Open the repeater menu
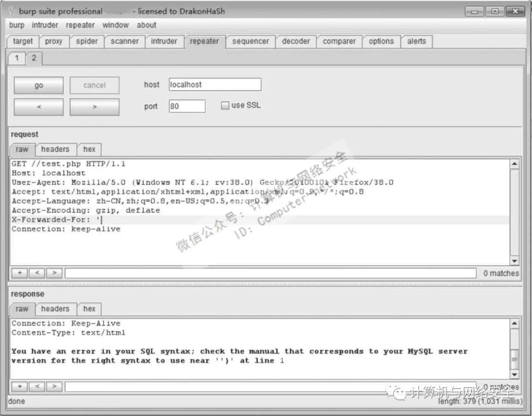 [x=80, y=25]
